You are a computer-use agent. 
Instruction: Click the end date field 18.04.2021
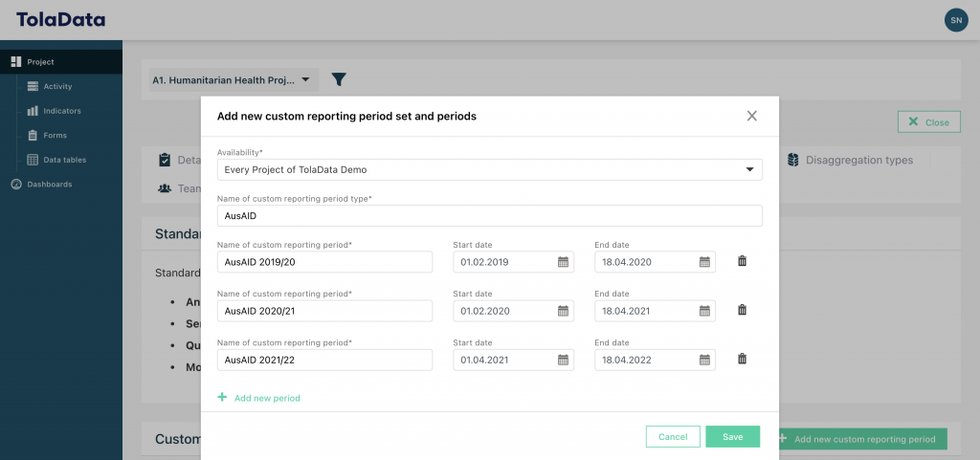tap(655, 311)
